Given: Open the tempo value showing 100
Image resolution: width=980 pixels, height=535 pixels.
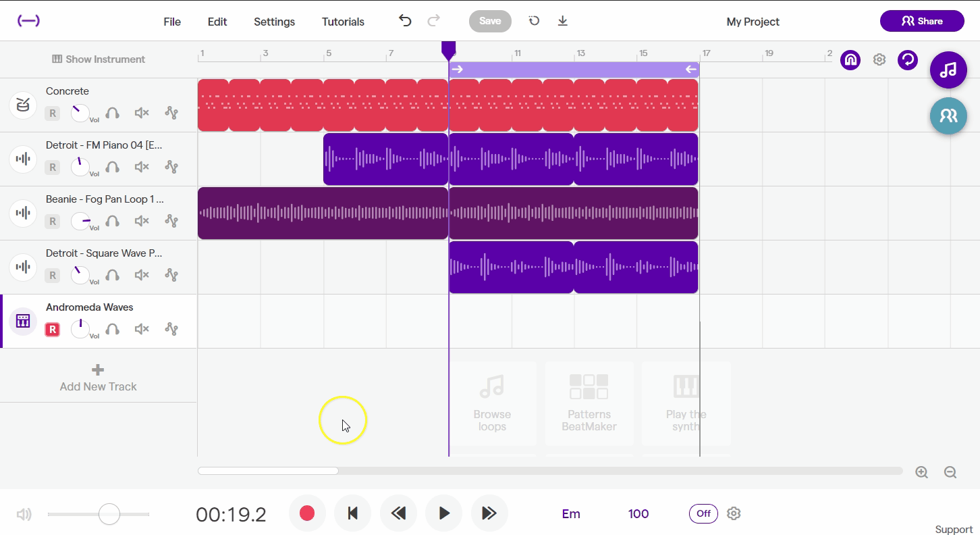Looking at the screenshot, I should (x=638, y=513).
